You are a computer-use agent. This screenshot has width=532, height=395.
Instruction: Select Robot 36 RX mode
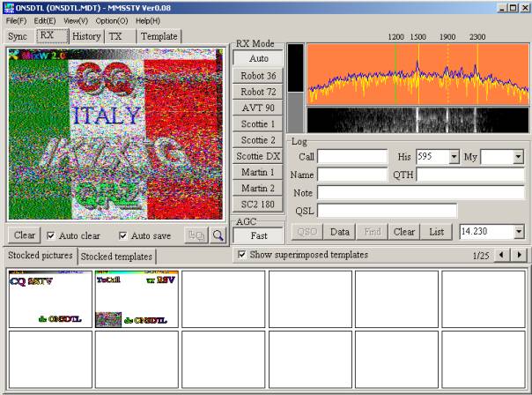[258, 76]
